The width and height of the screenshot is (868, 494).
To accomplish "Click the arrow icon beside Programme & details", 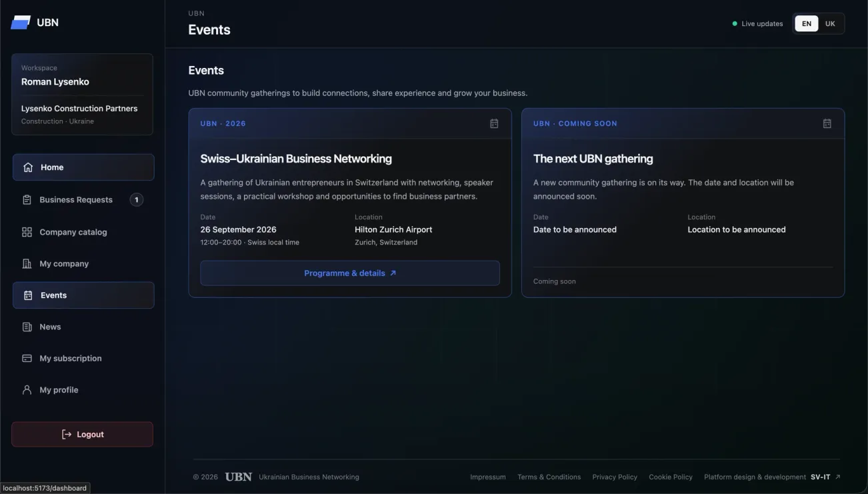I will point(393,273).
